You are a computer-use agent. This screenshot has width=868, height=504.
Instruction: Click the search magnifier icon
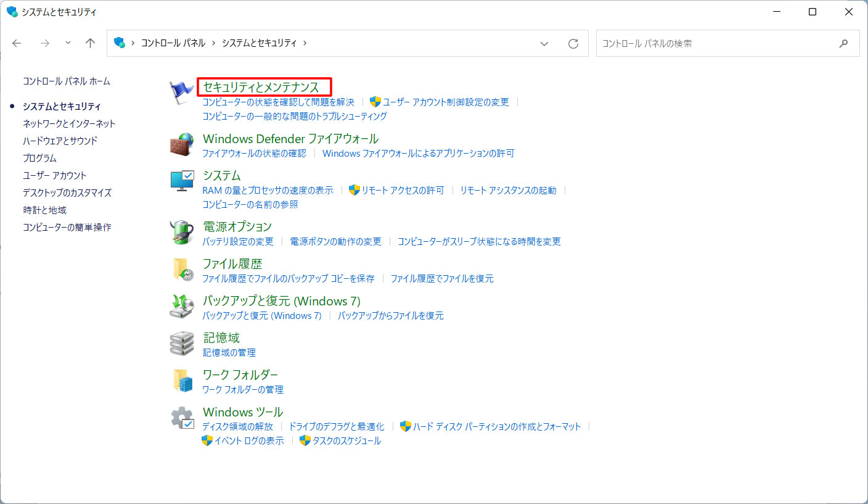tap(843, 43)
